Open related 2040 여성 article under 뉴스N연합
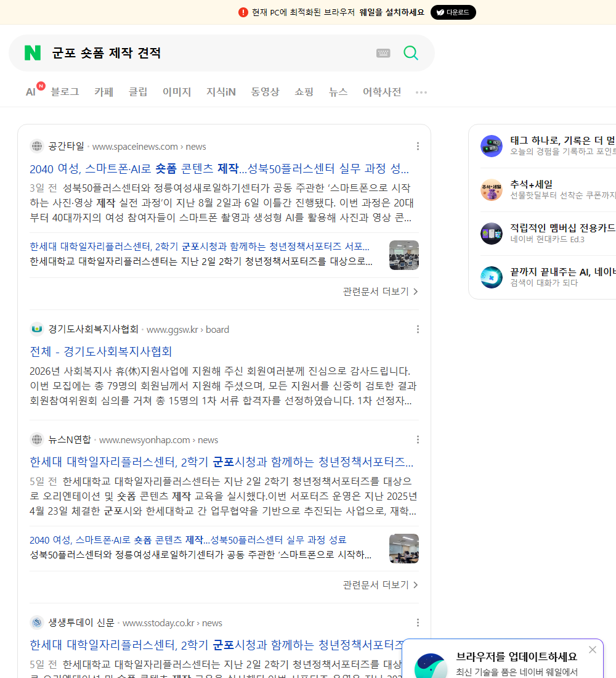The height and width of the screenshot is (678, 616). coord(188,540)
